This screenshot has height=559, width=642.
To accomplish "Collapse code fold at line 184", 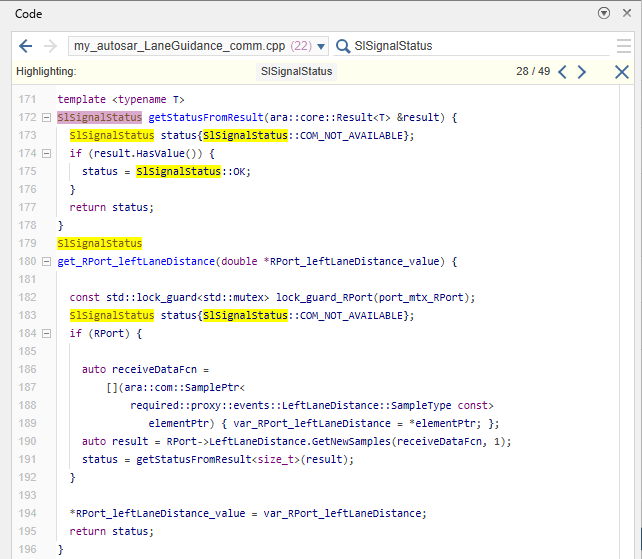I will click(47, 334).
